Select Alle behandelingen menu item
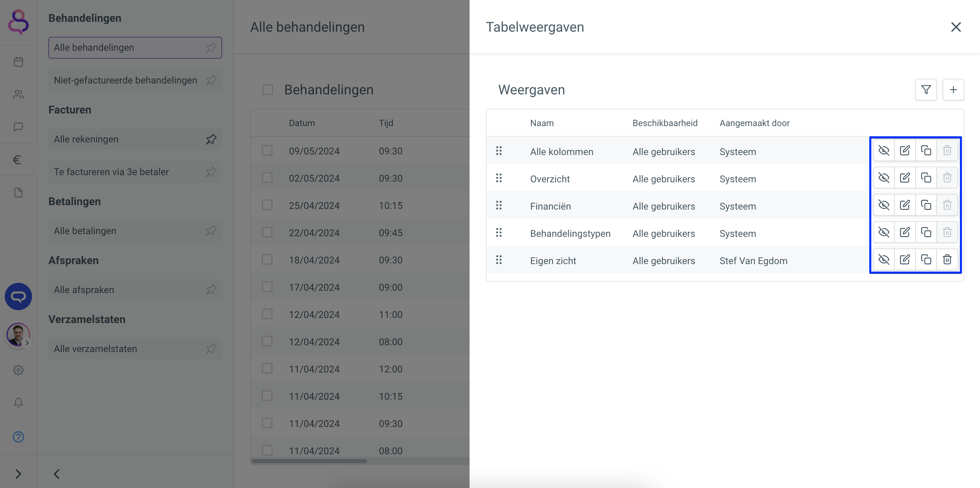Viewport: 980px width, 488px height. coord(135,48)
